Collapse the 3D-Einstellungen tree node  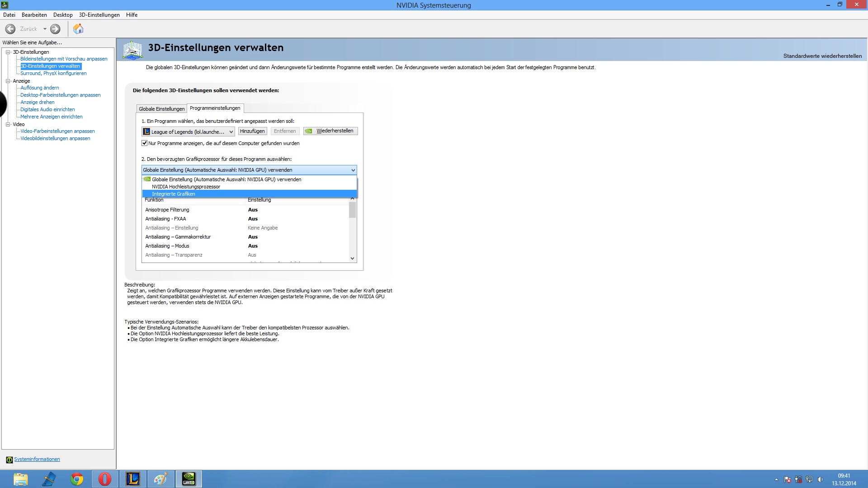click(8, 52)
